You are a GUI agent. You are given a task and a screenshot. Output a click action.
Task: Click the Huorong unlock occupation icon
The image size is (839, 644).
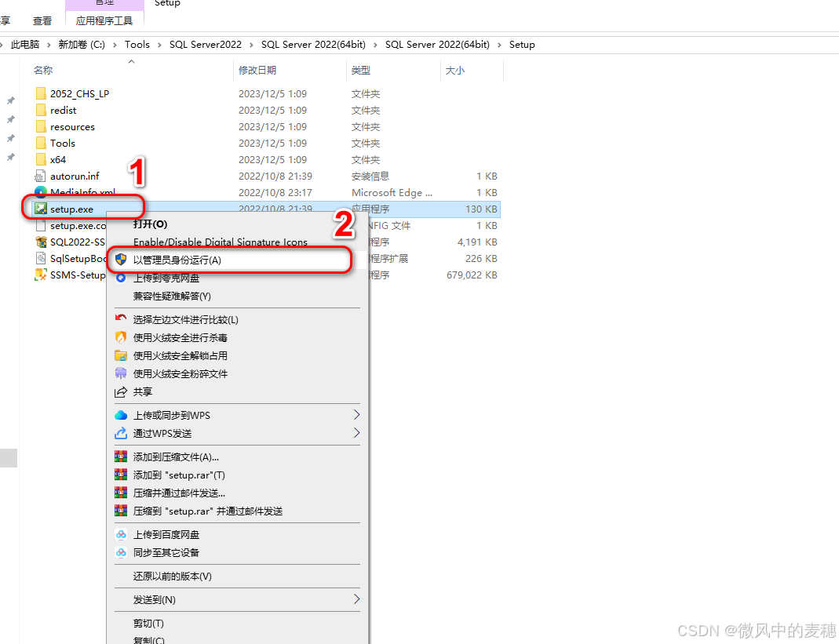[x=121, y=355]
